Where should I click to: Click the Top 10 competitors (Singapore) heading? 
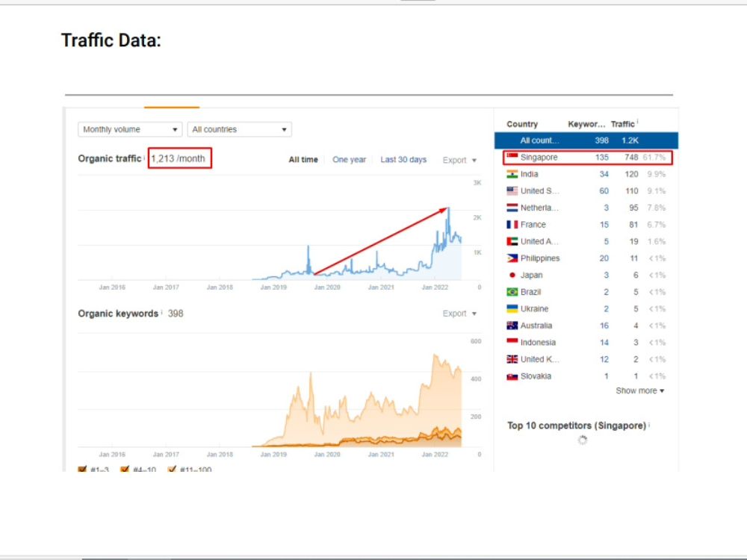coord(577,426)
